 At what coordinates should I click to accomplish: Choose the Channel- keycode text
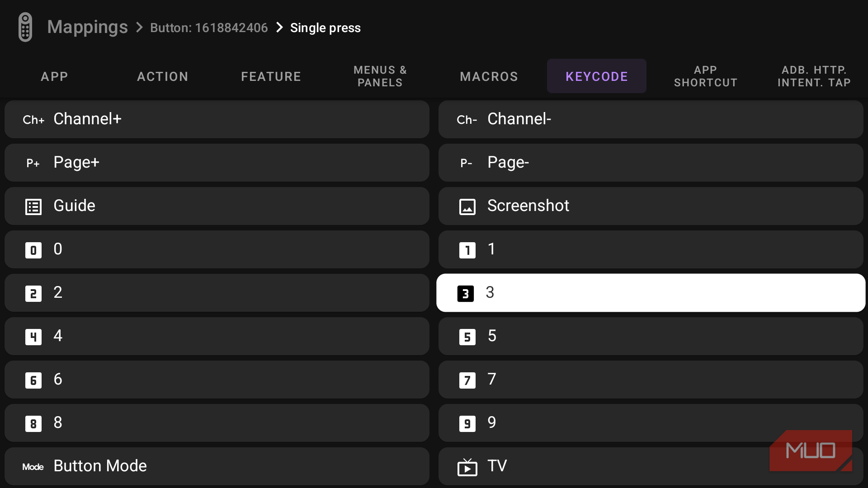(519, 119)
